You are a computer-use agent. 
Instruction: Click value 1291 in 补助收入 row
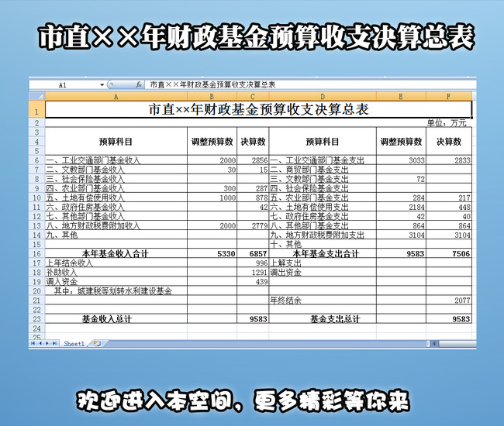260,272
